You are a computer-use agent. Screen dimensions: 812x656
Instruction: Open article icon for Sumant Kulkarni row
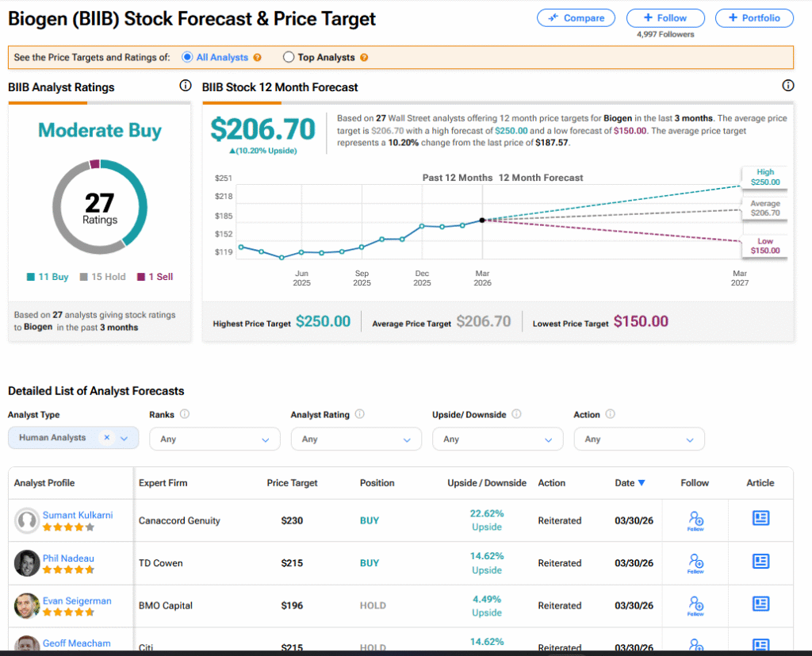point(760,519)
